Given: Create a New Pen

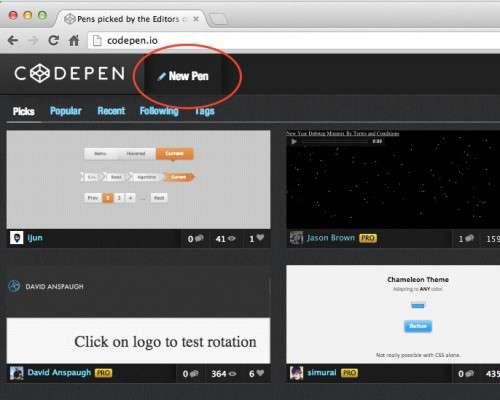Looking at the screenshot, I should click(183, 76).
